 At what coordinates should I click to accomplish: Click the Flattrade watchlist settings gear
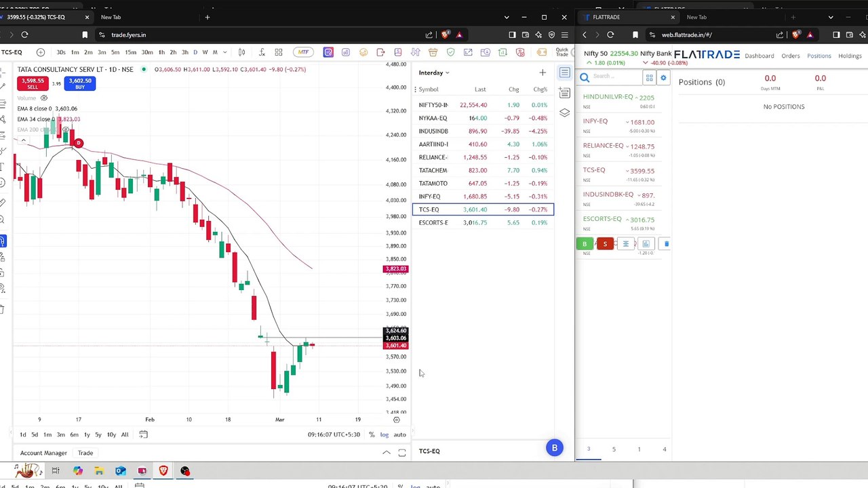663,78
